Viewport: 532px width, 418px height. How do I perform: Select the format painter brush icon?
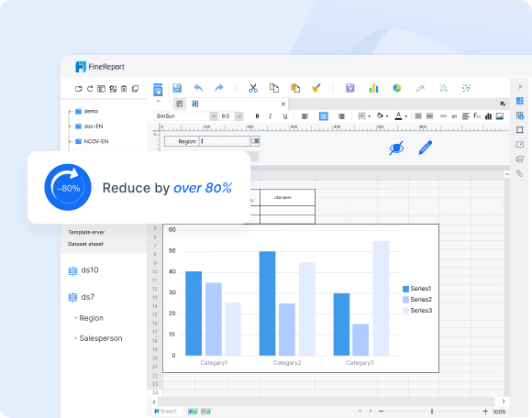pyautogui.click(x=316, y=88)
